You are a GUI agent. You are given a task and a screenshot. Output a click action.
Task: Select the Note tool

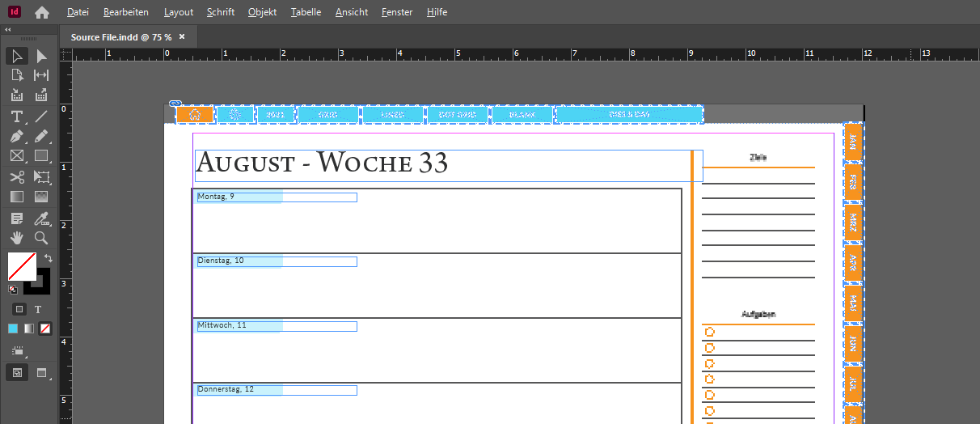[x=16, y=218]
